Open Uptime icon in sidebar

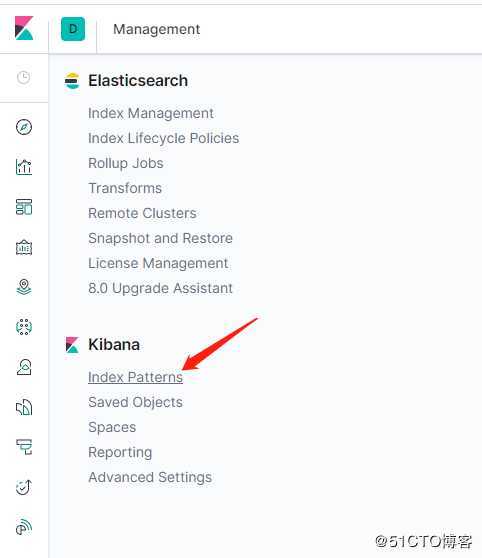(24, 487)
